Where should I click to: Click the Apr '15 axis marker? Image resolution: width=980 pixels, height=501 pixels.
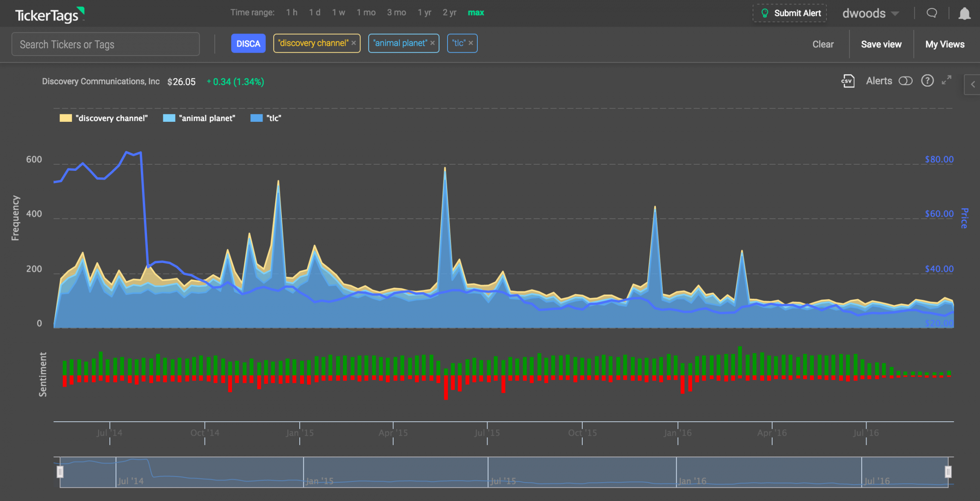coord(393,433)
